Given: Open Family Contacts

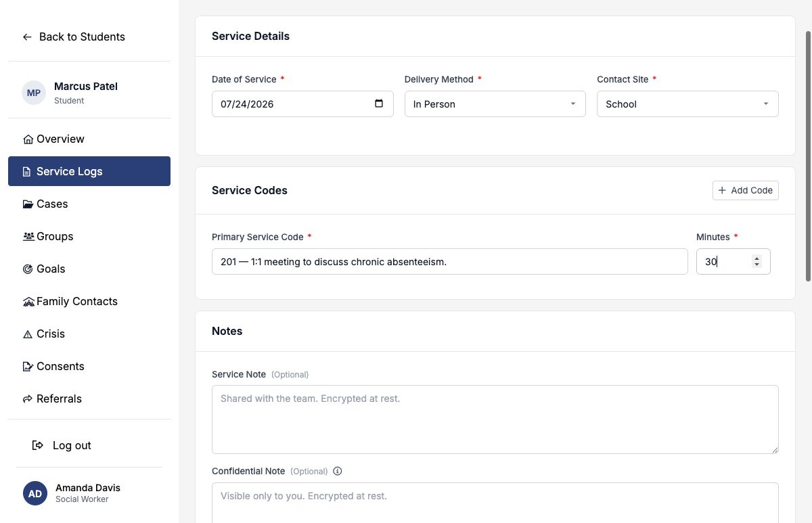Looking at the screenshot, I should click(x=89, y=301).
